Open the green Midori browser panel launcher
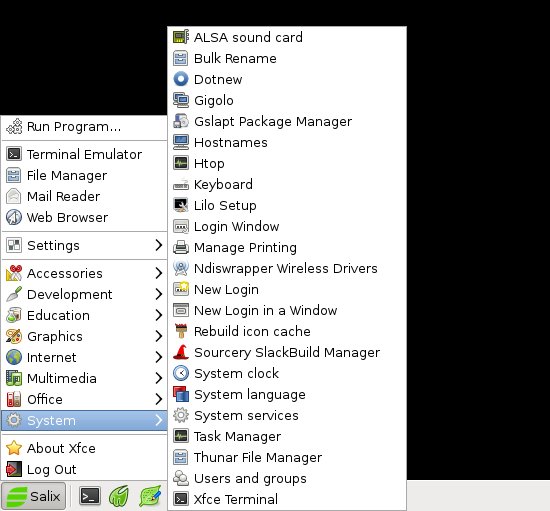Viewport: 550px width, 511px height. tap(119, 496)
